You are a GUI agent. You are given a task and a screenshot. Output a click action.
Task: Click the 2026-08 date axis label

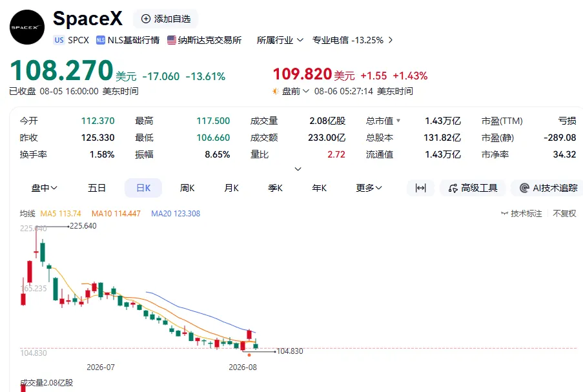click(243, 367)
